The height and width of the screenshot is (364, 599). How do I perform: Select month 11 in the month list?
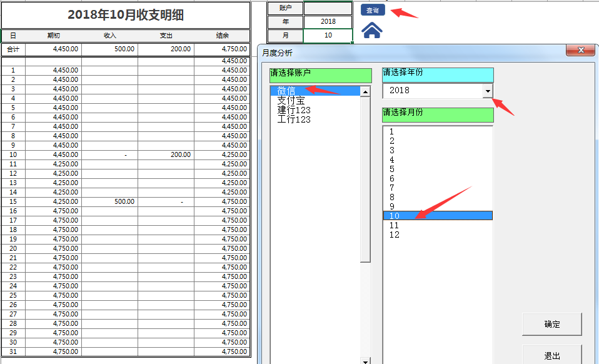[x=438, y=225]
